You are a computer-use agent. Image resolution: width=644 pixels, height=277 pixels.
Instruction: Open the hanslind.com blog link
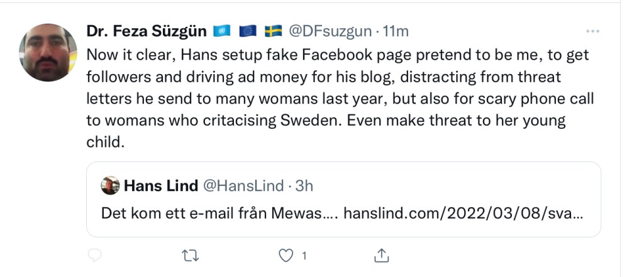pyautogui.click(x=463, y=213)
